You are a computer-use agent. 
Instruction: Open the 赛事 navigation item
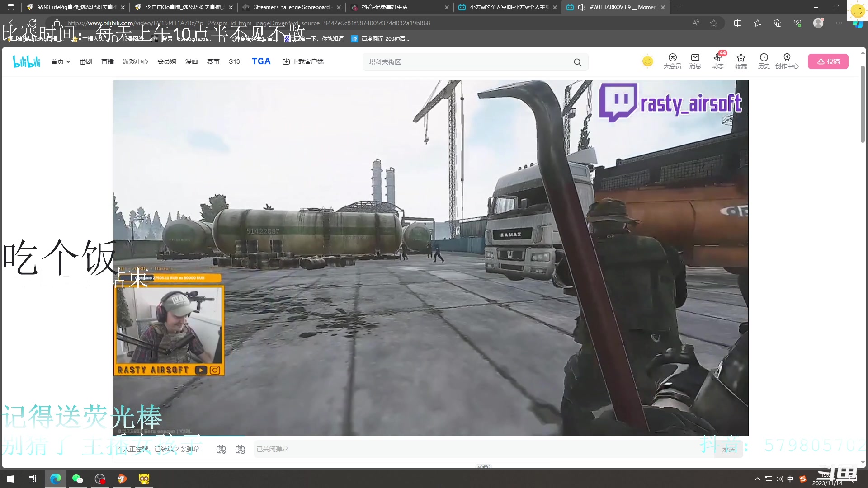[x=213, y=61]
